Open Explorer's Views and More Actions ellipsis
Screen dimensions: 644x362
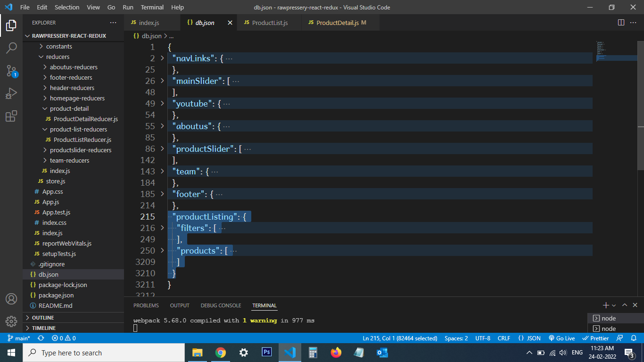click(113, 23)
